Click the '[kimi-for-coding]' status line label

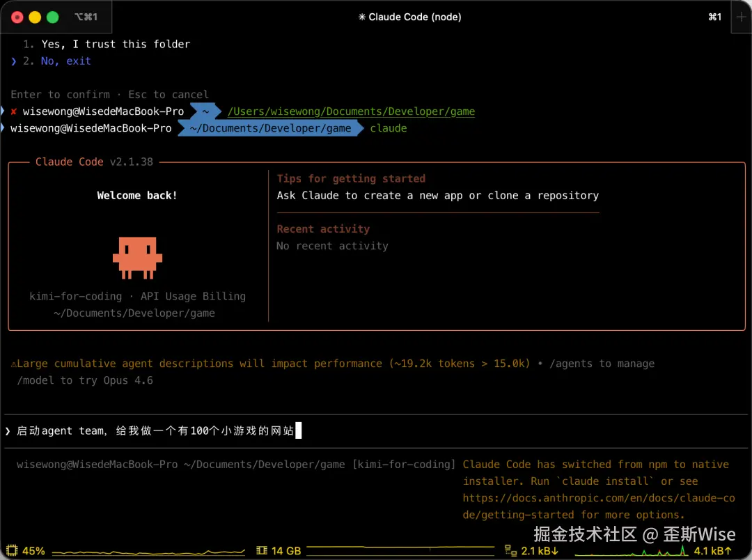coord(404,464)
